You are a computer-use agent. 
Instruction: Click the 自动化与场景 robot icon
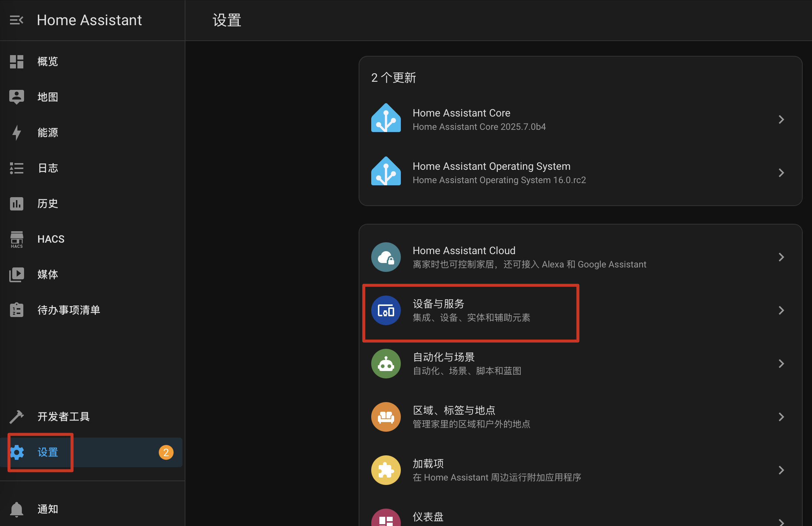tap(386, 364)
